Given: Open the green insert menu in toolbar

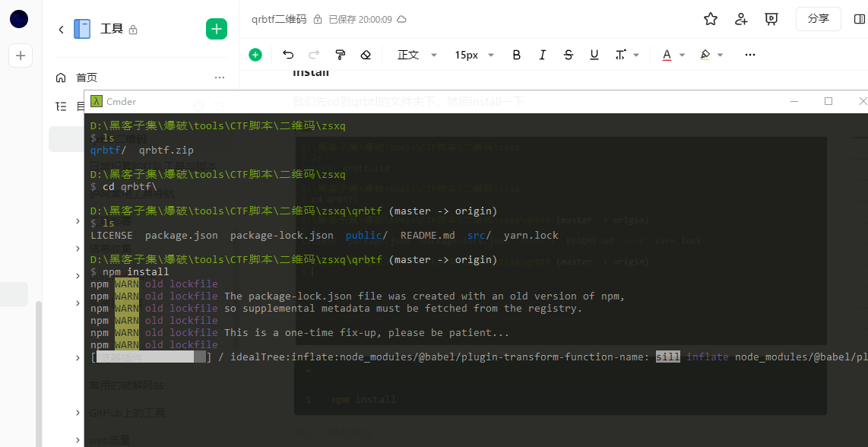Looking at the screenshot, I should [255, 54].
